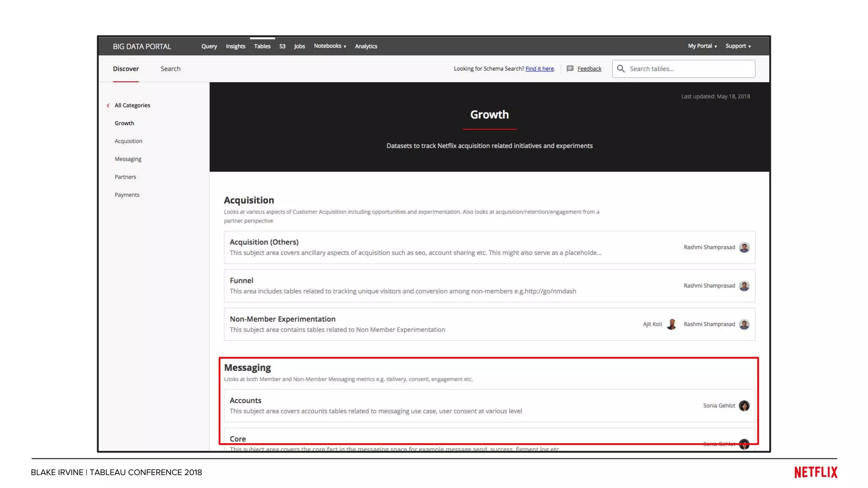Select Payments in the sidebar
Screen dimensions: 868x488
127,195
